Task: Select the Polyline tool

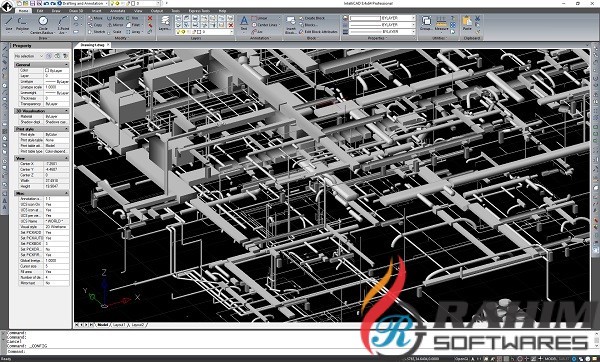Action: [x=23, y=24]
